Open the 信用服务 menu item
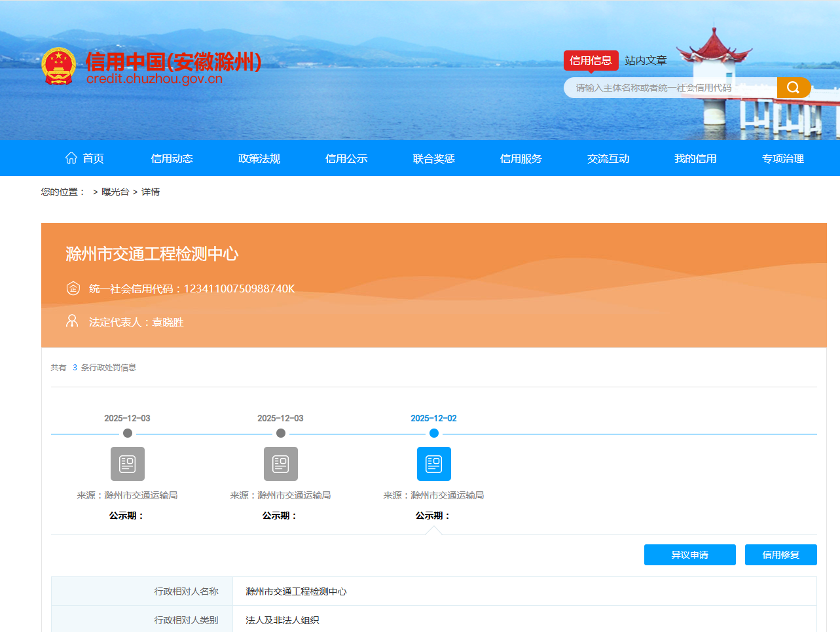840x632 pixels. click(x=521, y=158)
